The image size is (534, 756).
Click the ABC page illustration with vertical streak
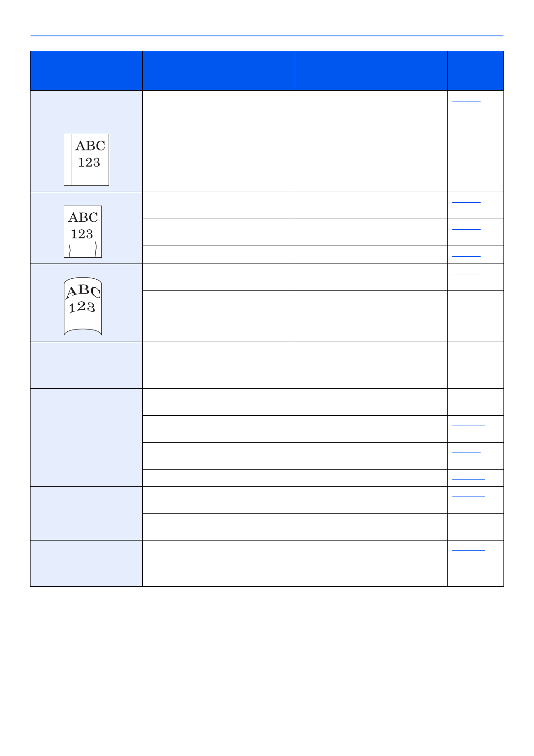(x=86, y=159)
